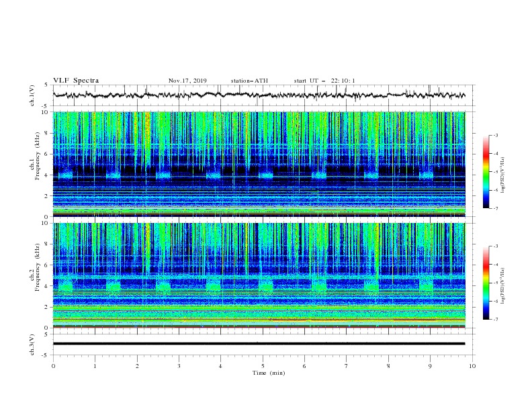Click the ch.2 spectrogram color bar

tap(486, 283)
